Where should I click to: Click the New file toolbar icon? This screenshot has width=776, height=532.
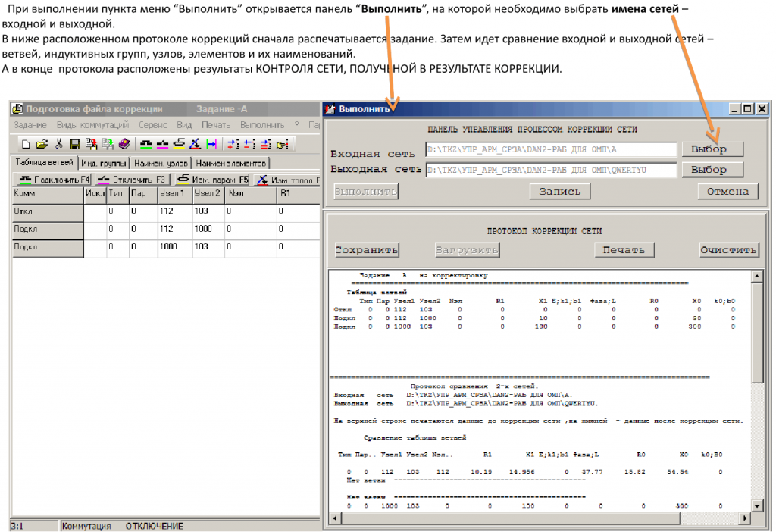coord(25,144)
